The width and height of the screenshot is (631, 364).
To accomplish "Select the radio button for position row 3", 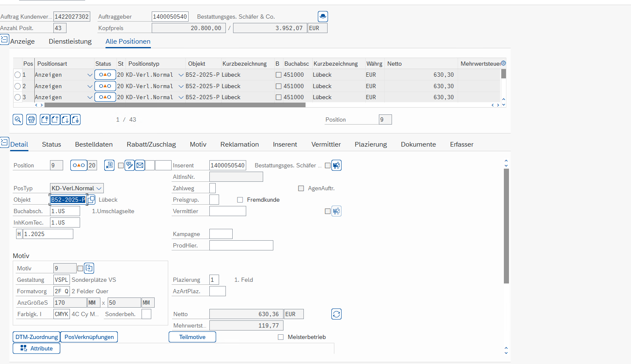I will click(x=17, y=97).
